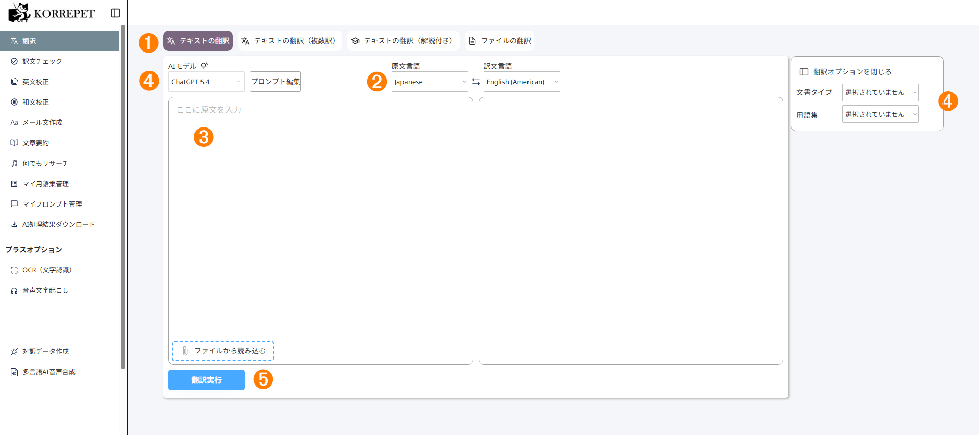This screenshot has height=435, width=980.
Task: Click the プロンプト編集 button
Action: tap(275, 82)
